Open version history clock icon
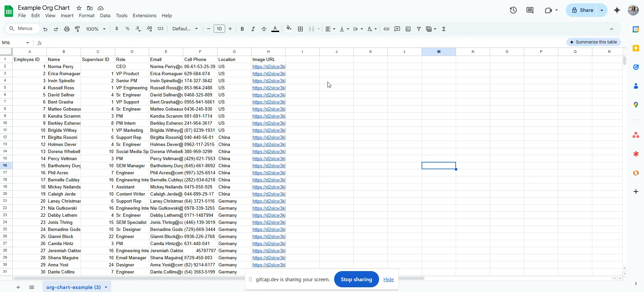This screenshot has width=644, height=292. (x=513, y=10)
